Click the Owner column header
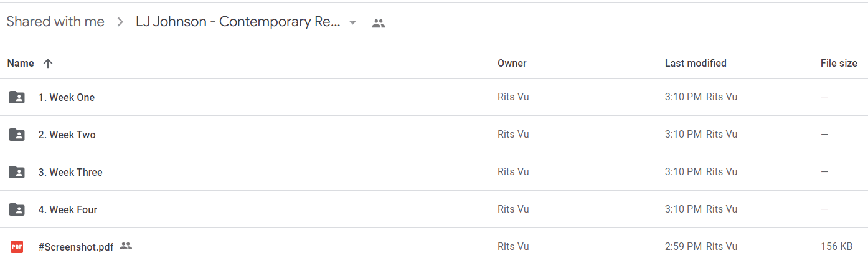This screenshot has height=263, width=868. click(x=512, y=63)
